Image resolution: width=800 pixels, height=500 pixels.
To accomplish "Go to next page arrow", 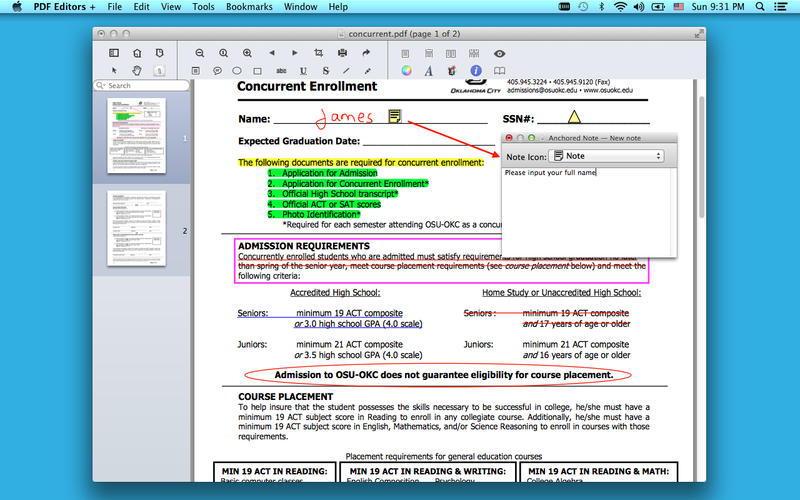I will pos(294,53).
